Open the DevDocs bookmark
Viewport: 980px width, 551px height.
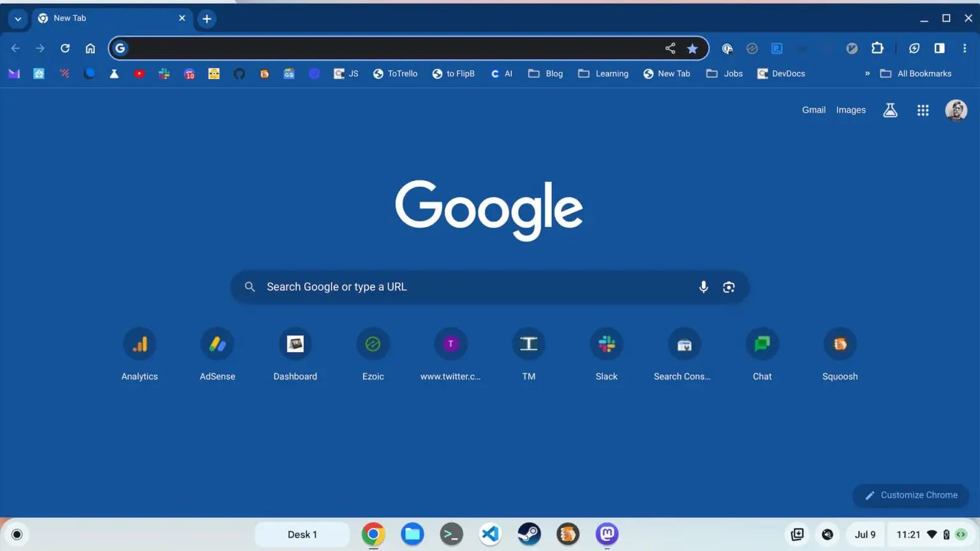[781, 74]
